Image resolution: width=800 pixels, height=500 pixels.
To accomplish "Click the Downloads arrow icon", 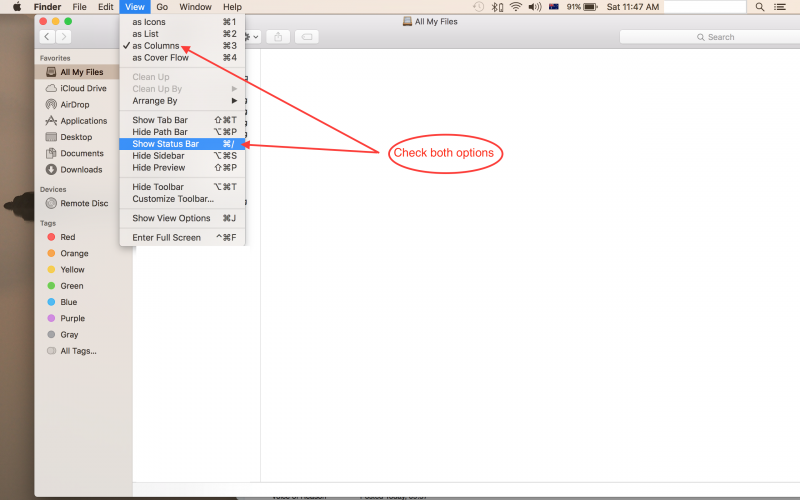I will [51, 169].
